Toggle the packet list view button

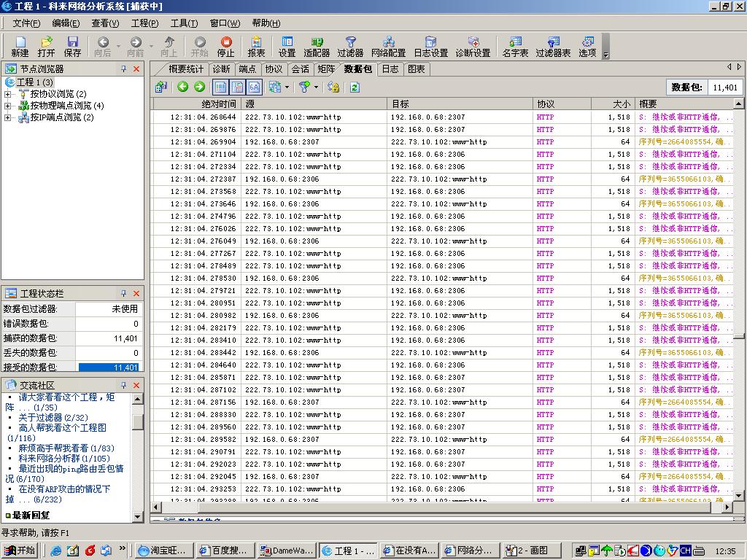[x=221, y=87]
